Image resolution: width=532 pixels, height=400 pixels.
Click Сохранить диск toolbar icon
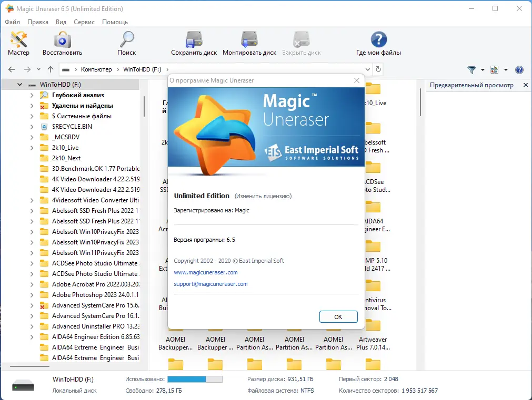(194, 44)
